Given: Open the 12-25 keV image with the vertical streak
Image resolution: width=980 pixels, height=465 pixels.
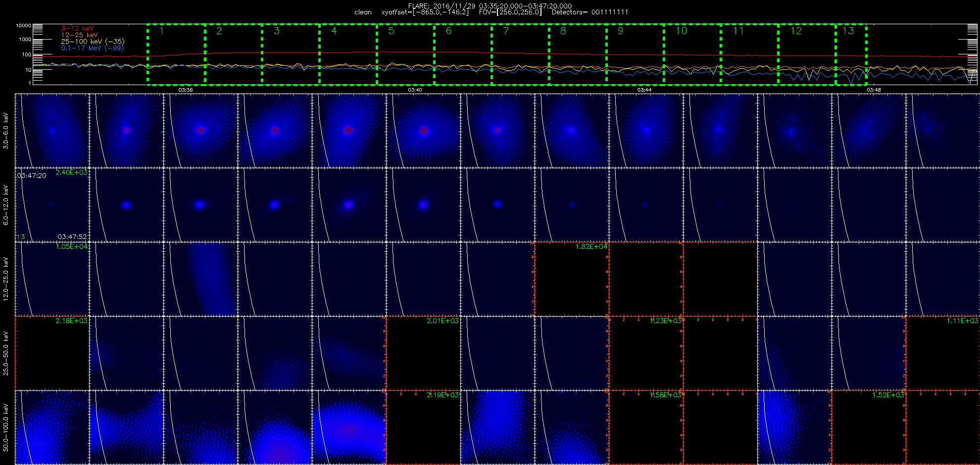Looking at the screenshot, I should point(200,279).
